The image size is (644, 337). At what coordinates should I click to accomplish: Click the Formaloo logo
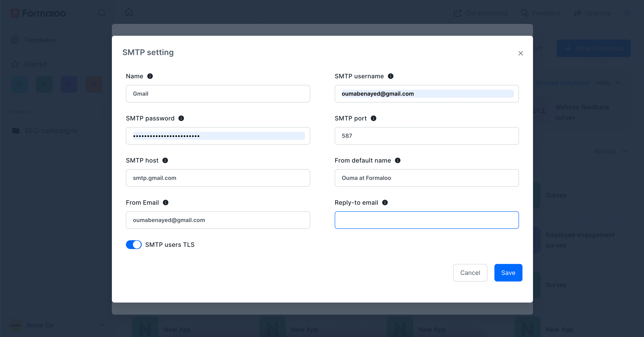point(38,13)
